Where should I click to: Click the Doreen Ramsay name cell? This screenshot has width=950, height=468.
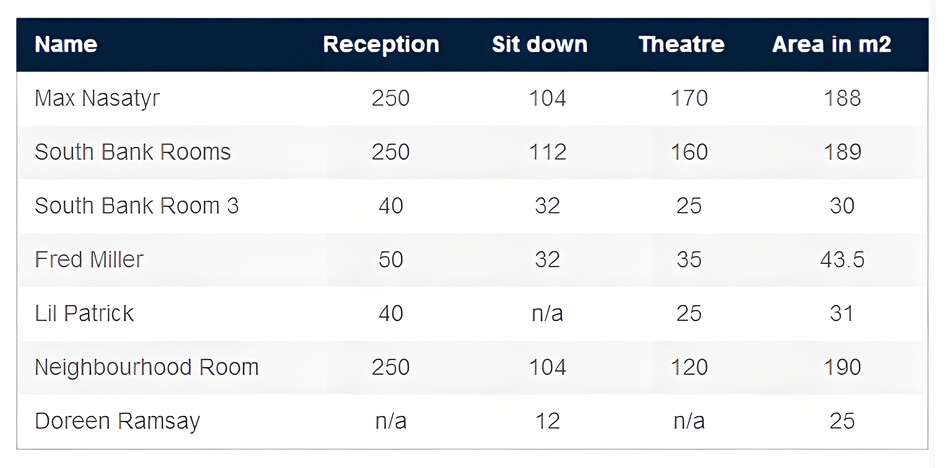pyautogui.click(x=118, y=421)
